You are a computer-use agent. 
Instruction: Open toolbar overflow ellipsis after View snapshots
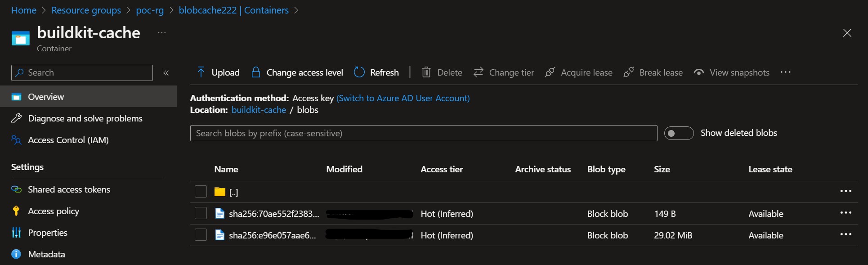coord(786,72)
